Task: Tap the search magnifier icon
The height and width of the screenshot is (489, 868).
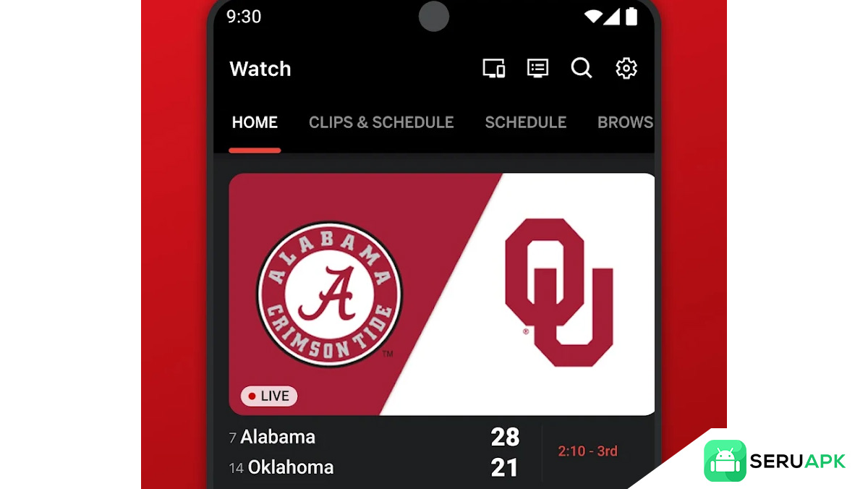Action: coord(582,69)
